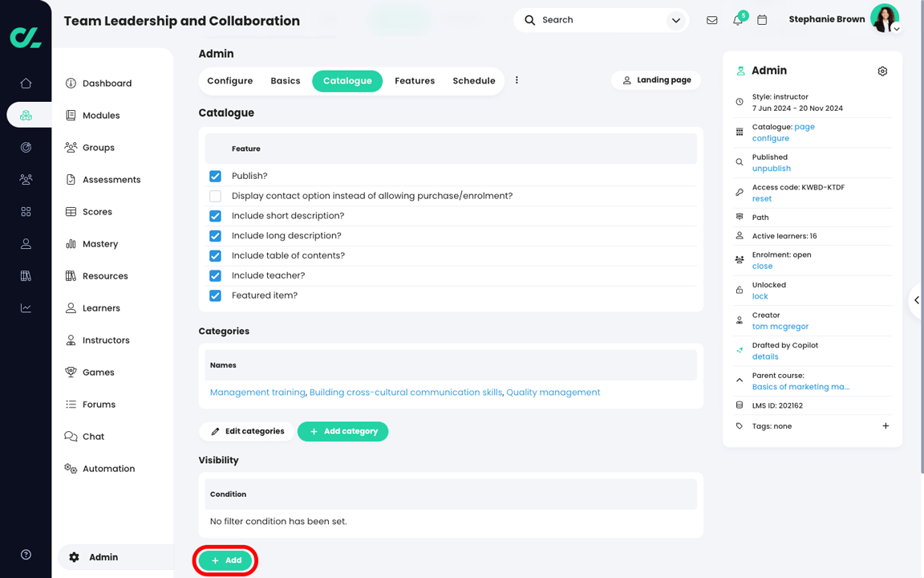This screenshot has width=924, height=578.
Task: Open the calendar icon in header
Action: coord(762,20)
